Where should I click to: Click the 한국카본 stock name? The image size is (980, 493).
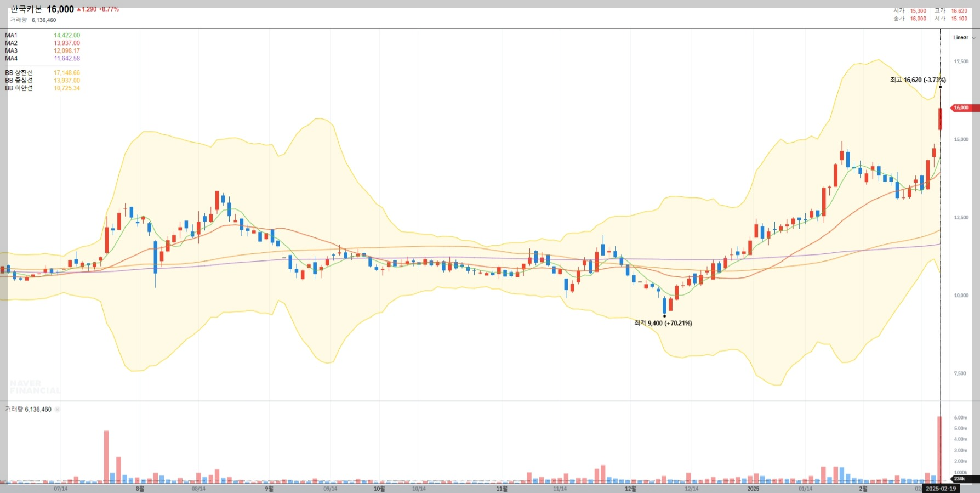pyautogui.click(x=26, y=9)
